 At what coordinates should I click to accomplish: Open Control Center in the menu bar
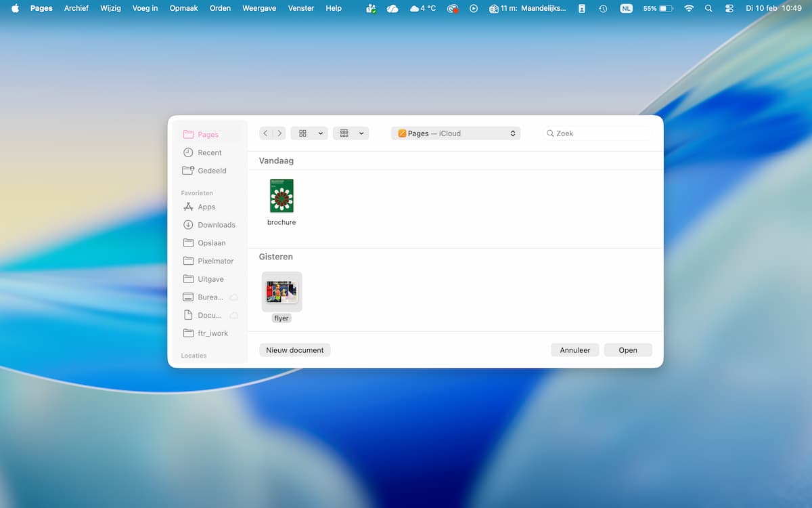[729, 9]
